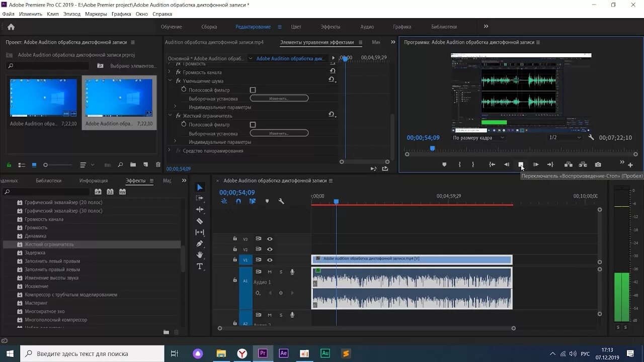Collapse the Жесткий ограничитель effect
Viewport: 644px width, 362px height.
pos(170,116)
